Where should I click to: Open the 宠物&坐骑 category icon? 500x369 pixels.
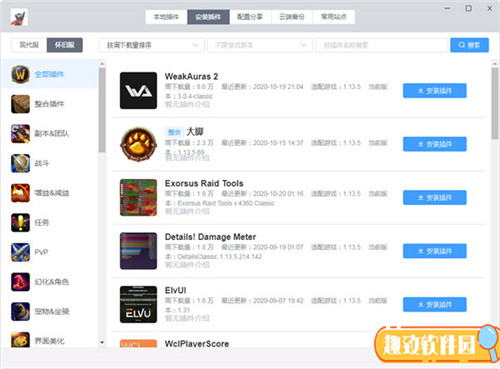[x=20, y=311]
